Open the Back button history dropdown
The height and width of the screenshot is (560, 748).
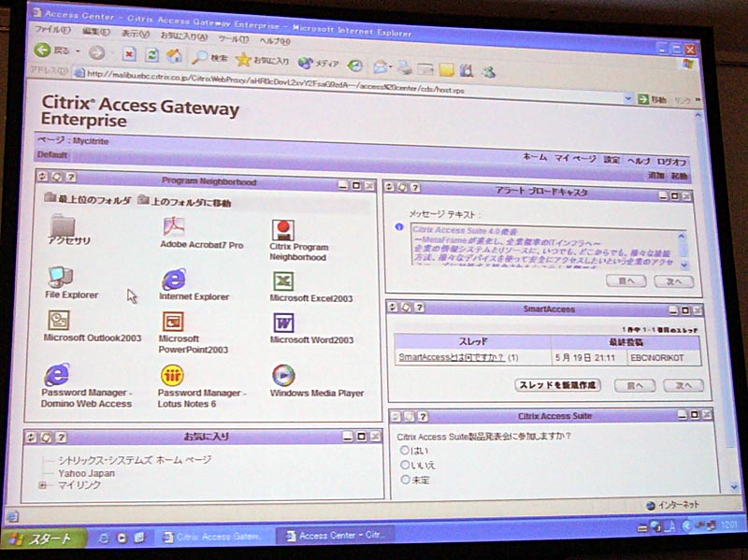pyautogui.click(x=79, y=51)
